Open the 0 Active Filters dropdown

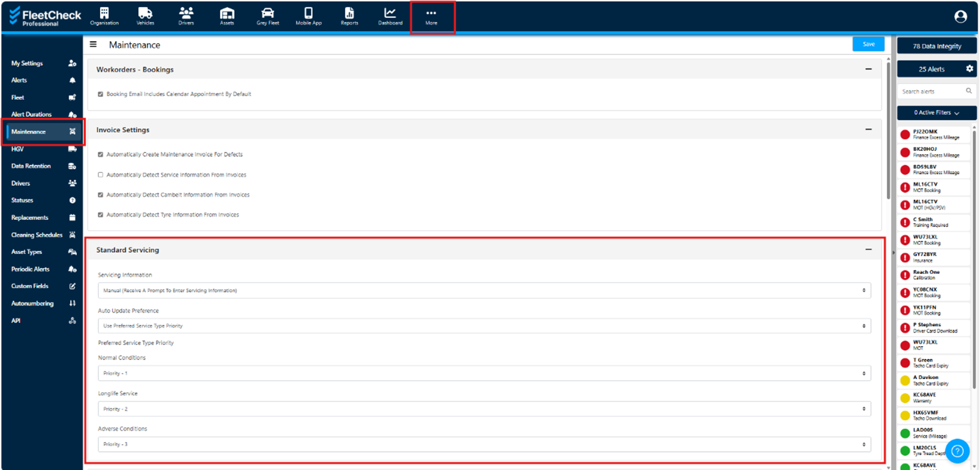pos(936,113)
